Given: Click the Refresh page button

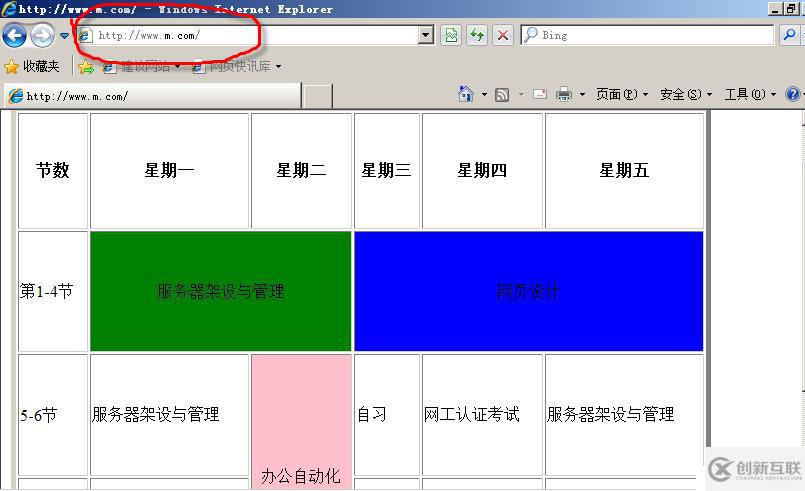Looking at the screenshot, I should [477, 35].
